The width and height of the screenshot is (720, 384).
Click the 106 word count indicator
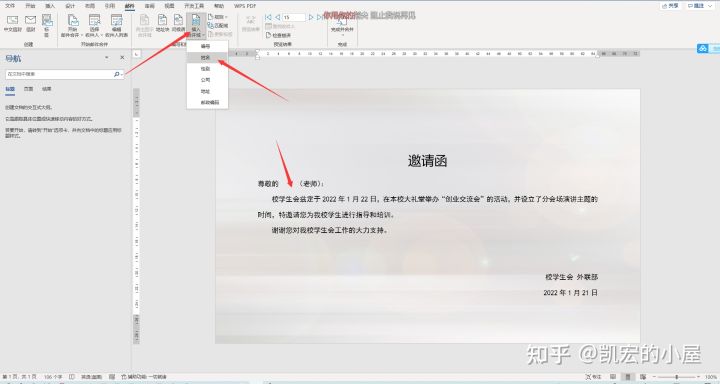pyautogui.click(x=53, y=377)
